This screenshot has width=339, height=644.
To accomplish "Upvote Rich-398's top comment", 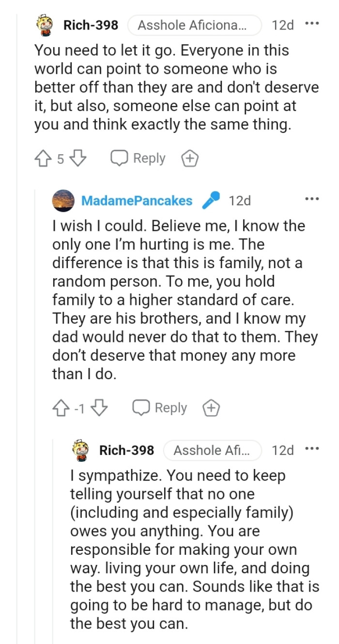I will [44, 158].
